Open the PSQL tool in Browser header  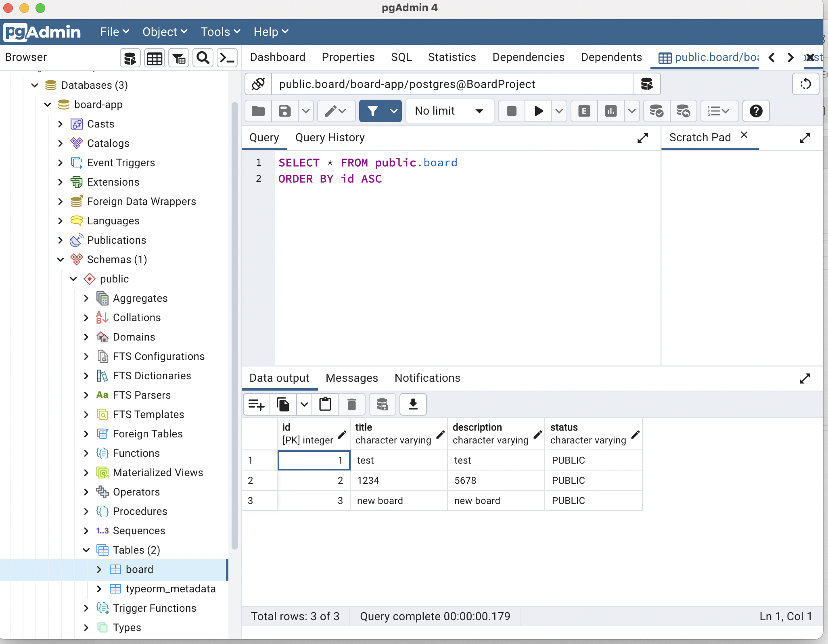pyautogui.click(x=227, y=59)
